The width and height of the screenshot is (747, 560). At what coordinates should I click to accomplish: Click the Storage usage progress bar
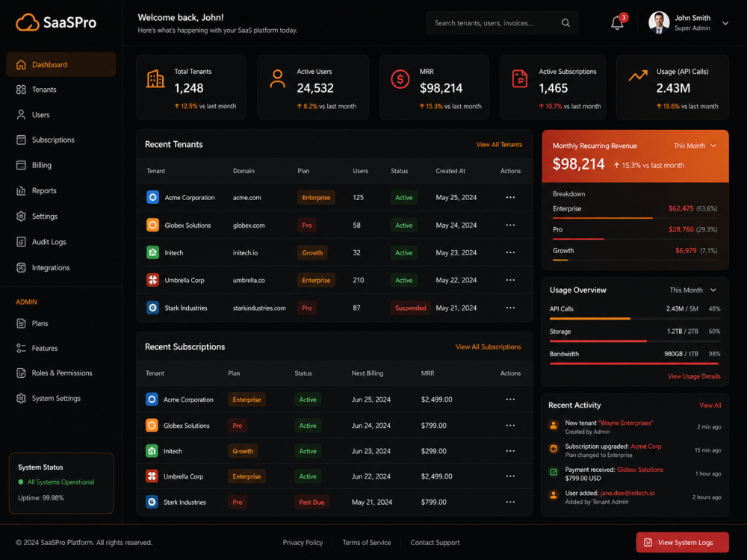(x=634, y=341)
